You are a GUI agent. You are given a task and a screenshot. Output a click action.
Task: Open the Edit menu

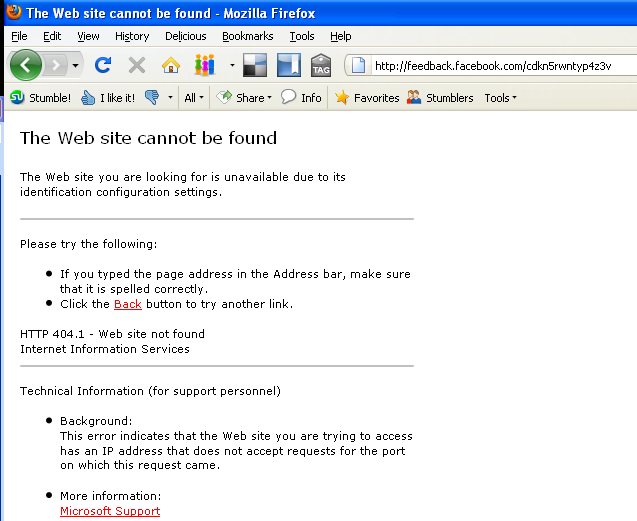[52, 37]
